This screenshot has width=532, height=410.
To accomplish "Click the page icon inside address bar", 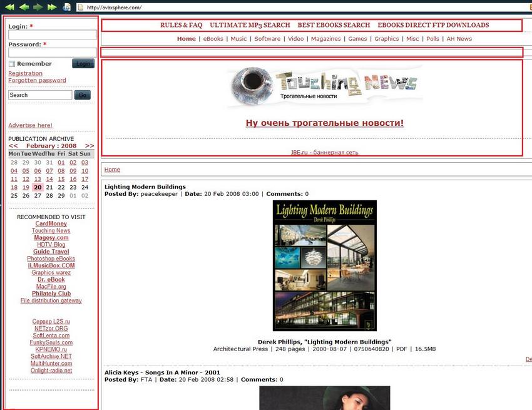I will pos(81,8).
